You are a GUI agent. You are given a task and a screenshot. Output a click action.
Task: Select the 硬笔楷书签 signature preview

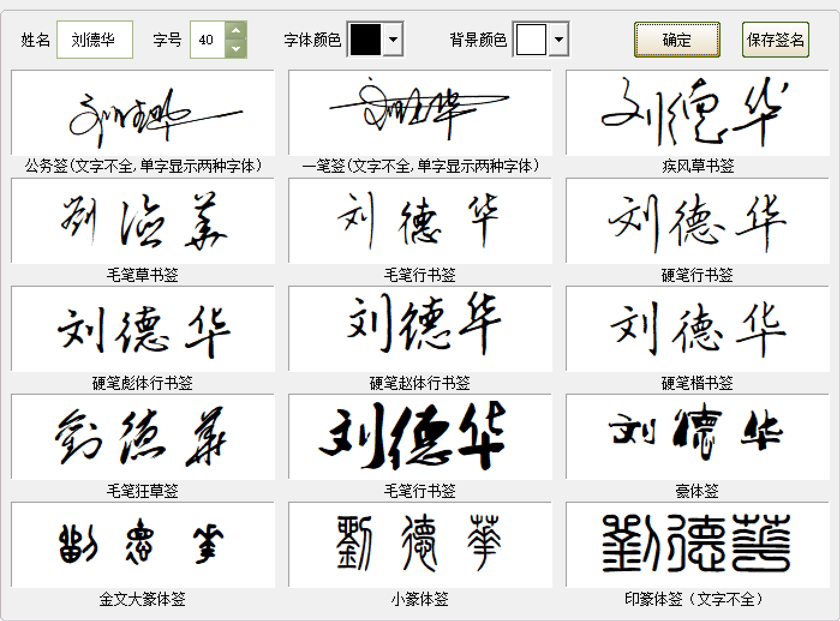pyautogui.click(x=698, y=329)
